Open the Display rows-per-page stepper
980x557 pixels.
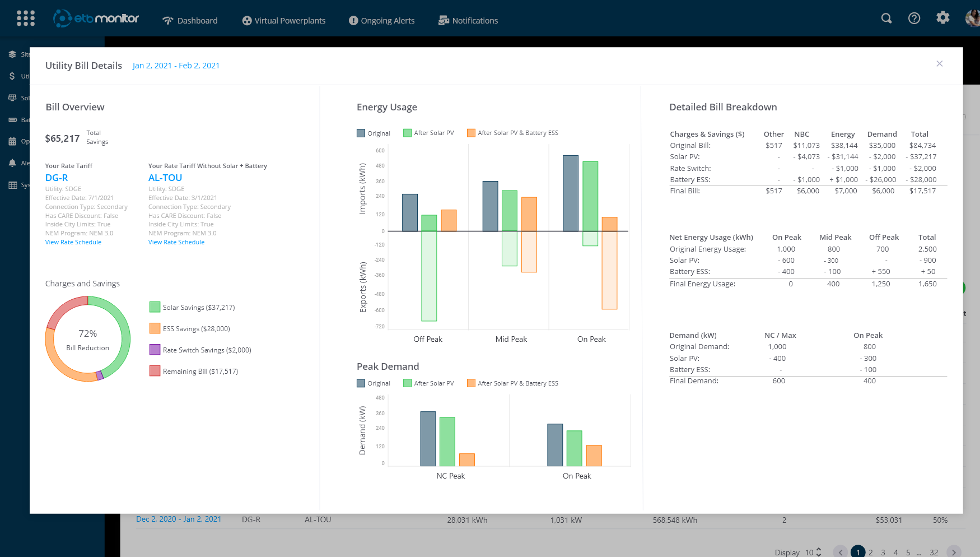[818, 551]
